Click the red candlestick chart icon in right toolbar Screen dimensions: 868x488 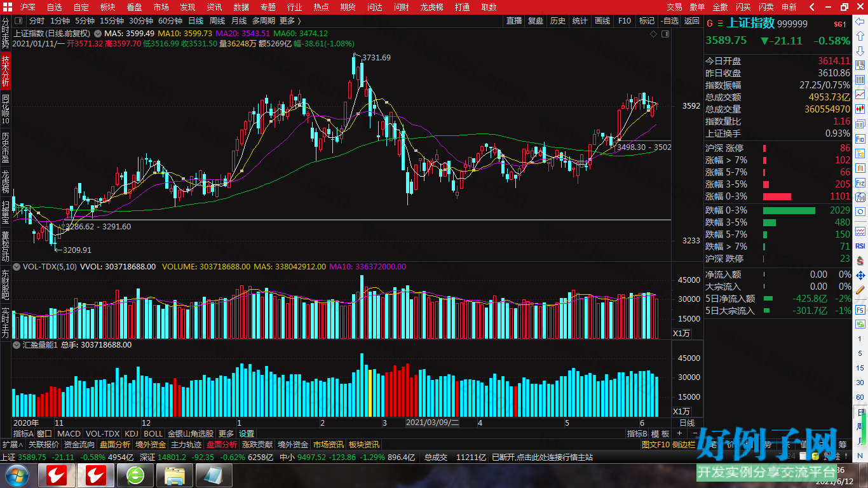click(x=860, y=109)
